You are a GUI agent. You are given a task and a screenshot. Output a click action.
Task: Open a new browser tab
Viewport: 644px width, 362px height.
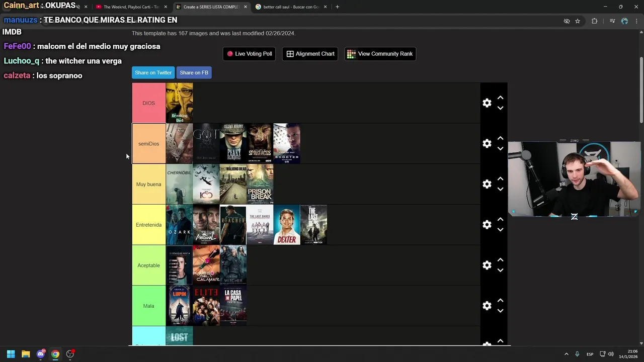pyautogui.click(x=337, y=7)
